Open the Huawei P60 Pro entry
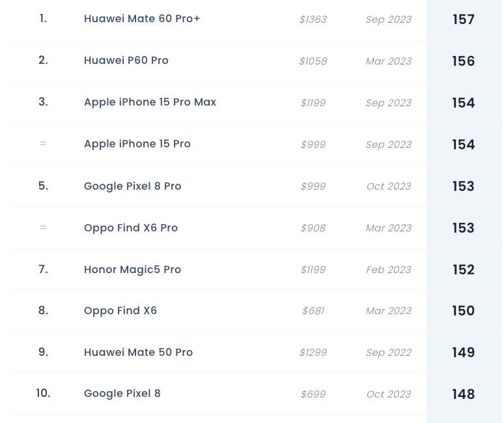Image resolution: width=504 pixels, height=423 pixels. pos(126,61)
